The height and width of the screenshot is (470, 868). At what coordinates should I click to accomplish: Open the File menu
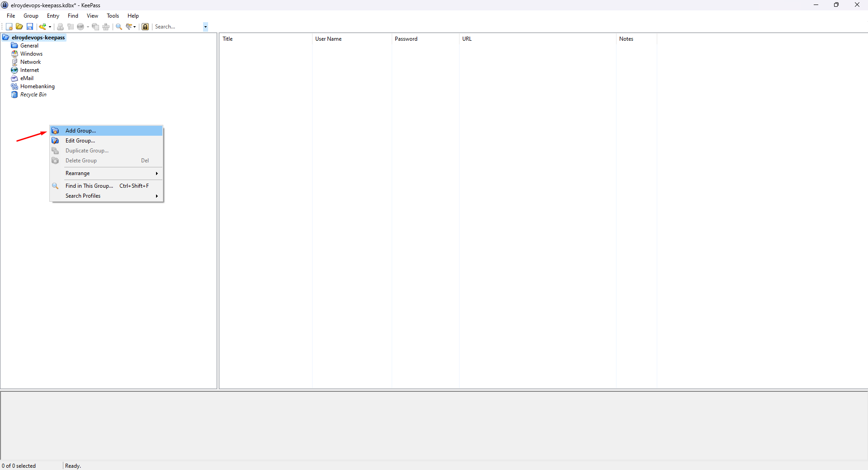(x=11, y=16)
